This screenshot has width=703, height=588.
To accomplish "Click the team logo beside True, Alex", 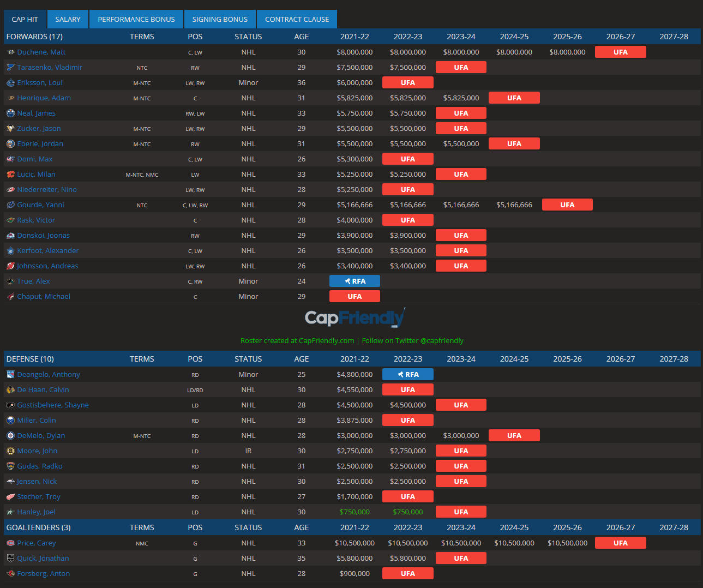I will tap(10, 281).
